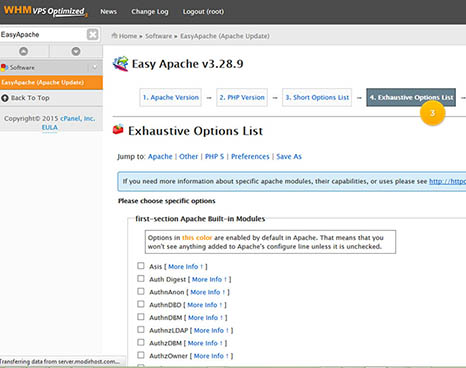Select EasyApache (Apache Update) sidebar item
This screenshot has width=466, height=368.
(51, 83)
